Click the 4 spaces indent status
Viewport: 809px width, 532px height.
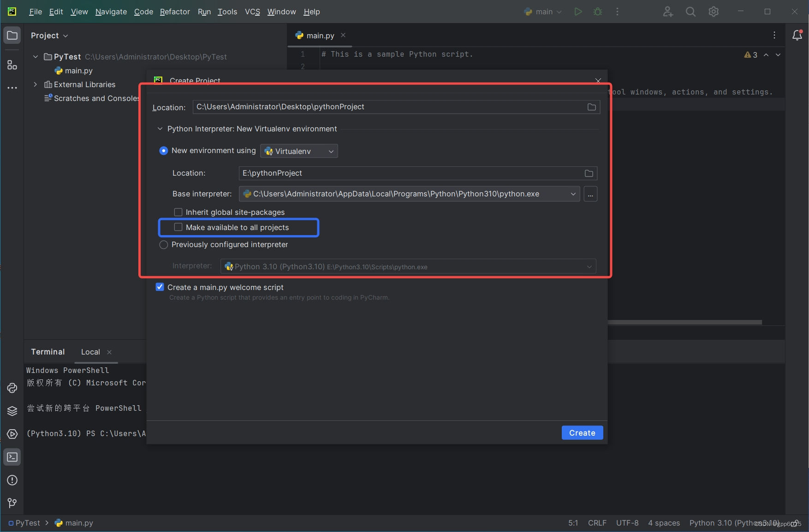(x=664, y=523)
